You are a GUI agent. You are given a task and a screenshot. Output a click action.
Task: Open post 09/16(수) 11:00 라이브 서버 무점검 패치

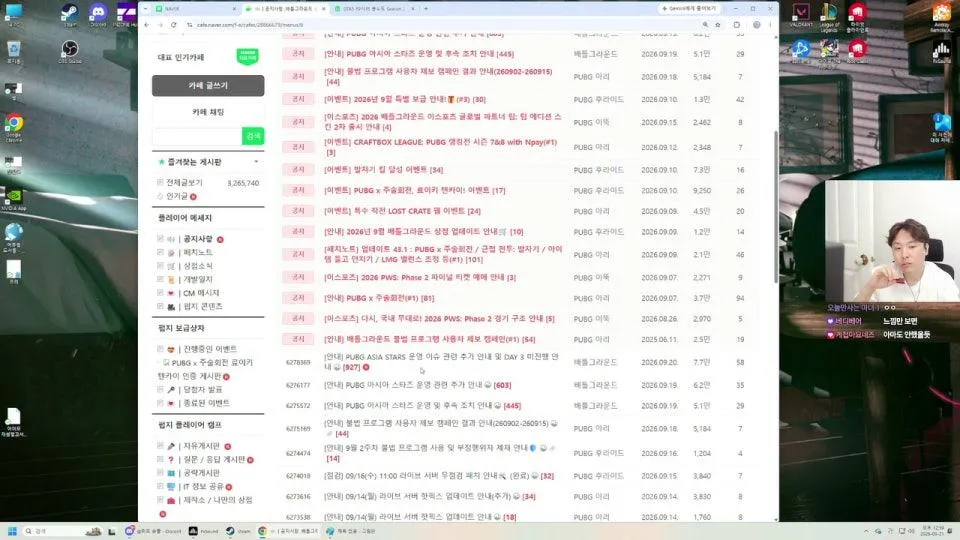tap(438, 476)
